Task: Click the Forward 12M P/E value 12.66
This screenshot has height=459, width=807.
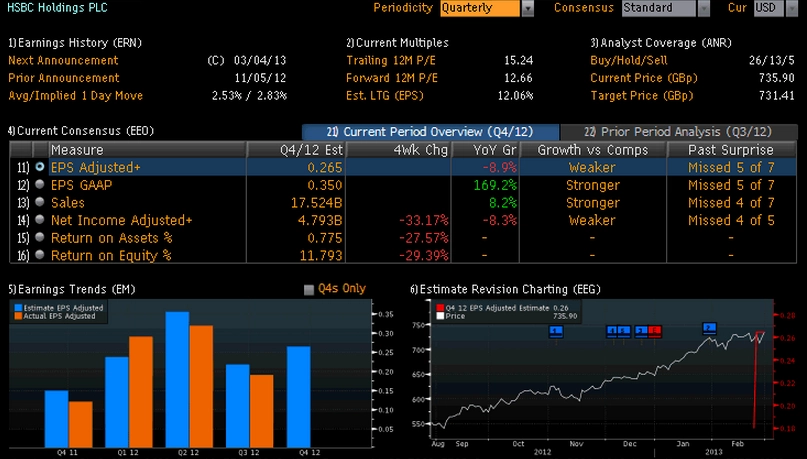Action: (x=518, y=78)
